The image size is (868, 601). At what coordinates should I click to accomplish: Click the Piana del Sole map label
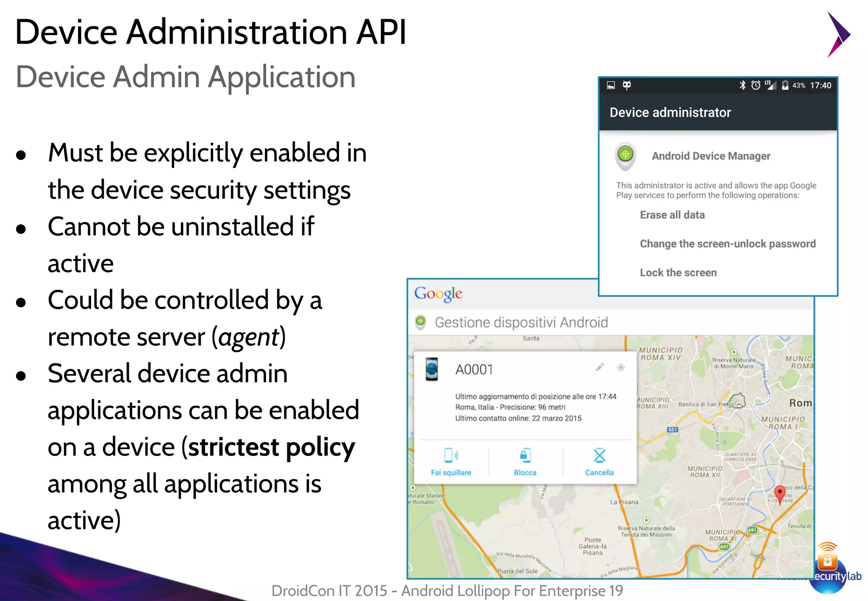point(517,571)
